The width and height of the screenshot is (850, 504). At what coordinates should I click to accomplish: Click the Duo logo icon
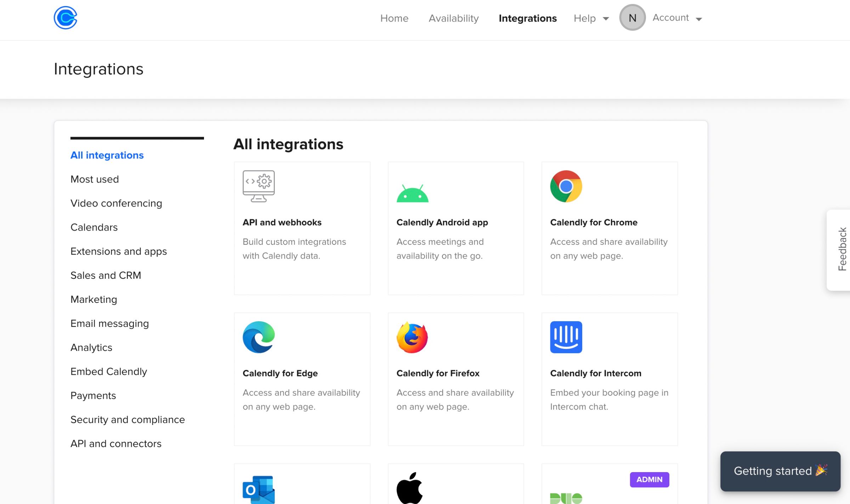point(566,498)
